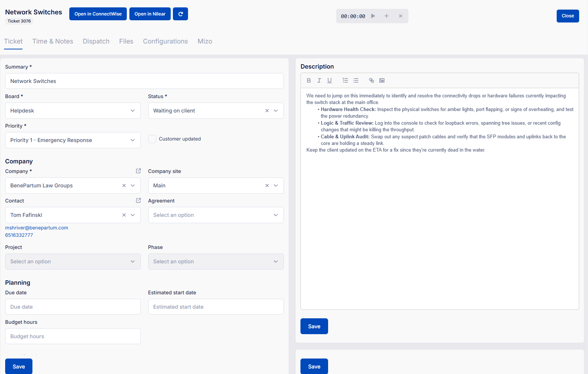Click the Close button
Screen dimensions: 588x374
568,16
